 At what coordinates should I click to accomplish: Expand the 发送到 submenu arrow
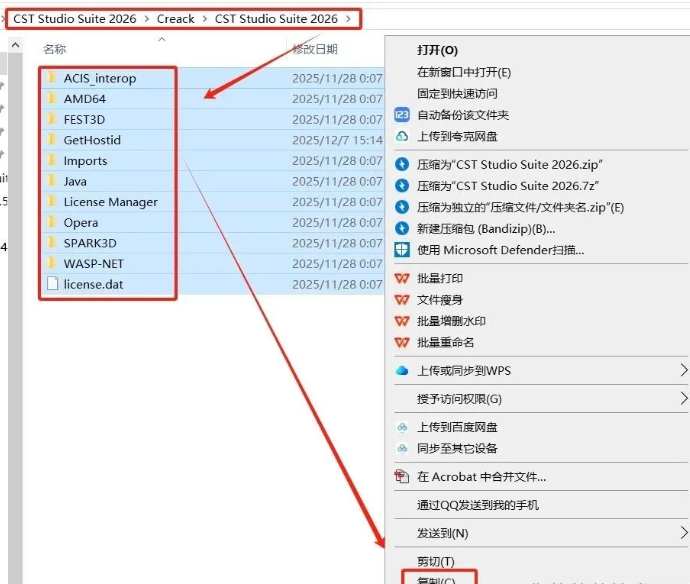coord(684,533)
